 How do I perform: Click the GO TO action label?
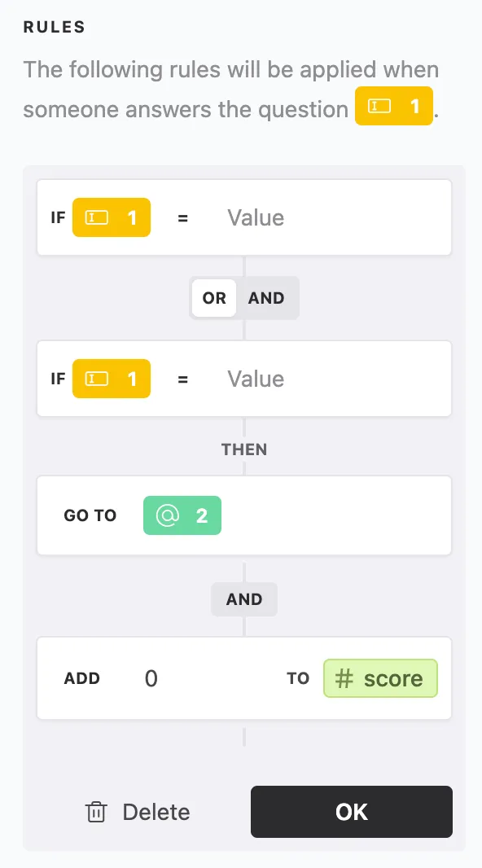pos(90,515)
